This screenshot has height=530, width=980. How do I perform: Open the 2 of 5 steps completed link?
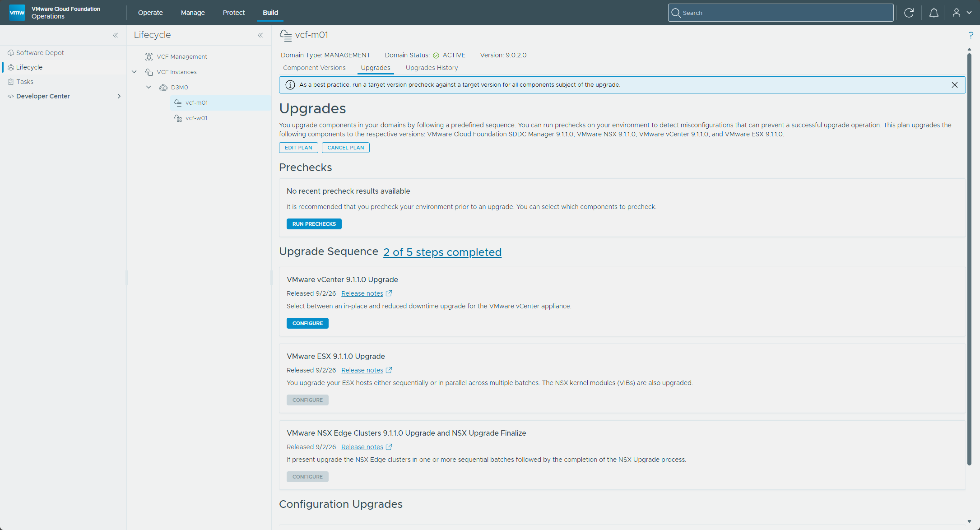(x=442, y=252)
